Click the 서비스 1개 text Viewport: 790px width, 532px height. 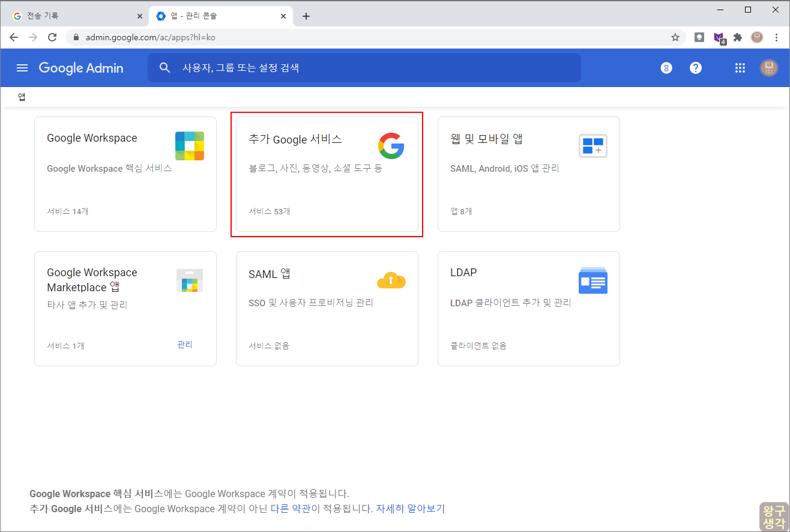click(x=65, y=346)
